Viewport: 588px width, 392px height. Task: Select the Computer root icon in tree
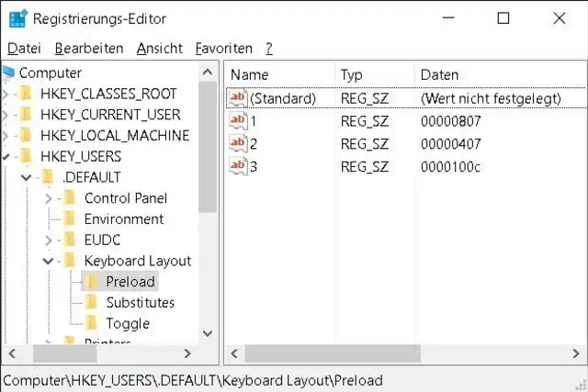[x=8, y=73]
